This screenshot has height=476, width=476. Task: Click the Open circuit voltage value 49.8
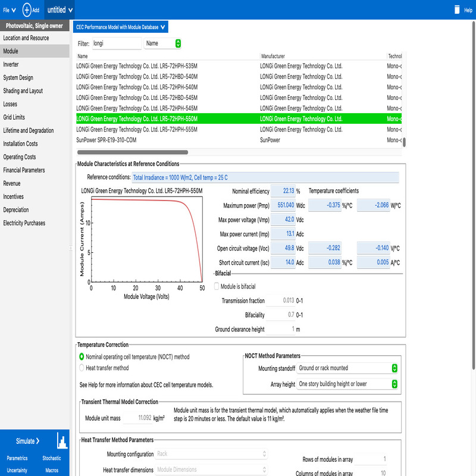point(283,248)
